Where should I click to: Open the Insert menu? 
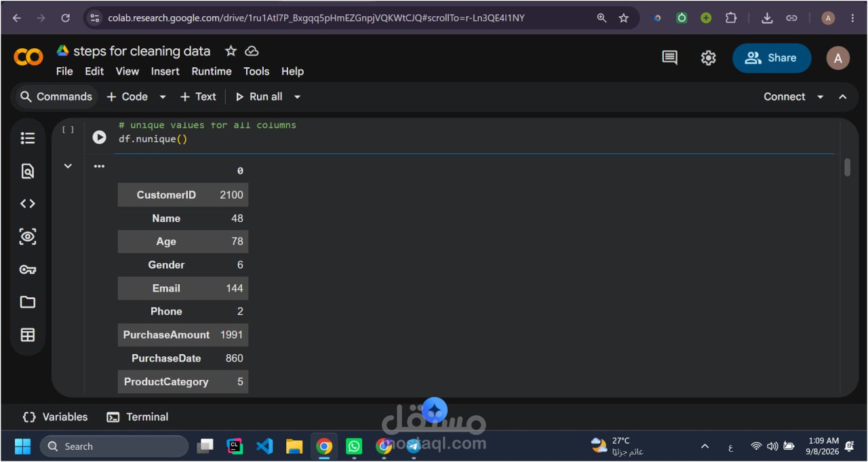[x=165, y=71]
